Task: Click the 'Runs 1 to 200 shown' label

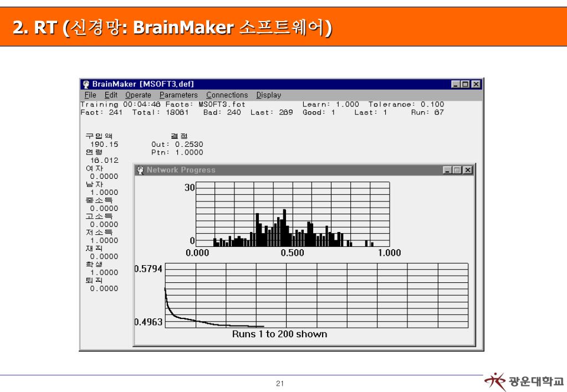Action: [279, 334]
